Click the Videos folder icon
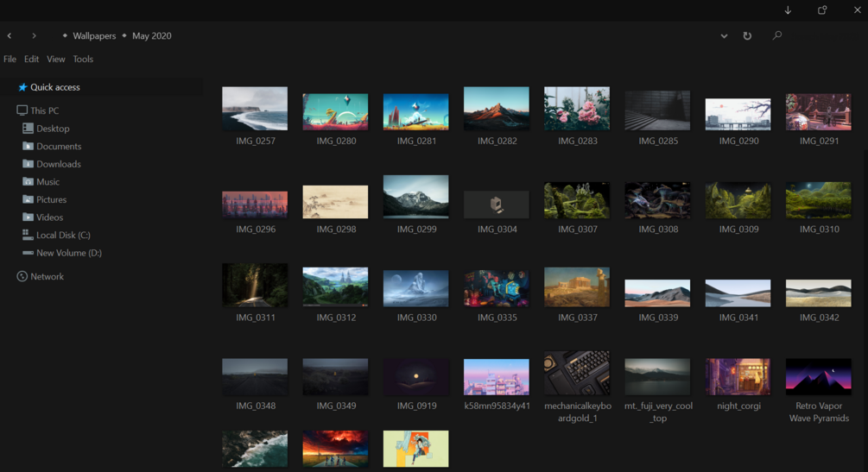Screen dimensions: 868x472 coord(29,217)
